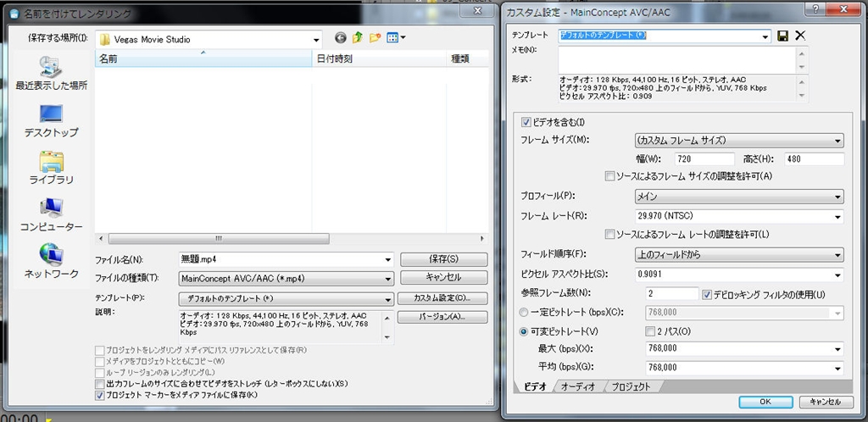Close the 名前を付けてレンダリング dialog
Viewport: 868px width, 422px height.
pos(480,11)
